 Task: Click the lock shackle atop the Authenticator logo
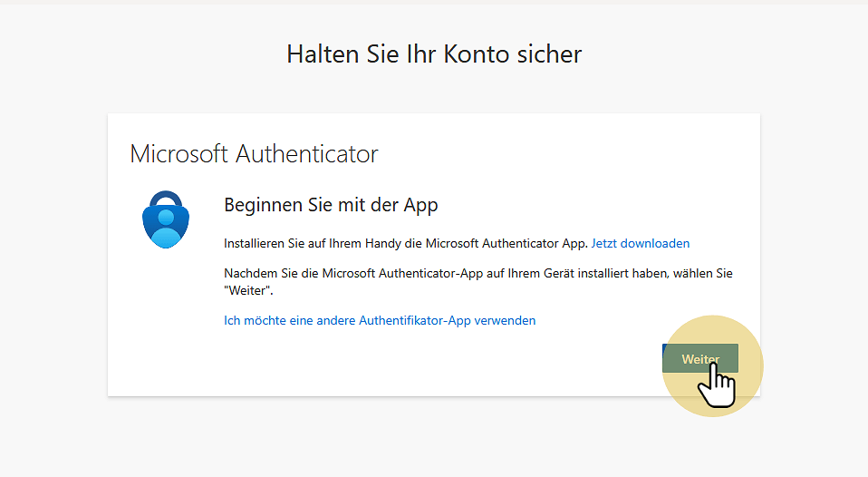coord(166,200)
